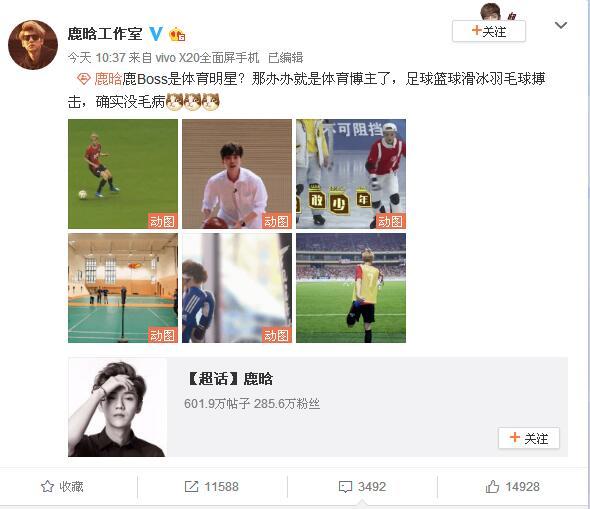
Task: Open the 【超话】鹿晗 card title
Action: [230, 378]
